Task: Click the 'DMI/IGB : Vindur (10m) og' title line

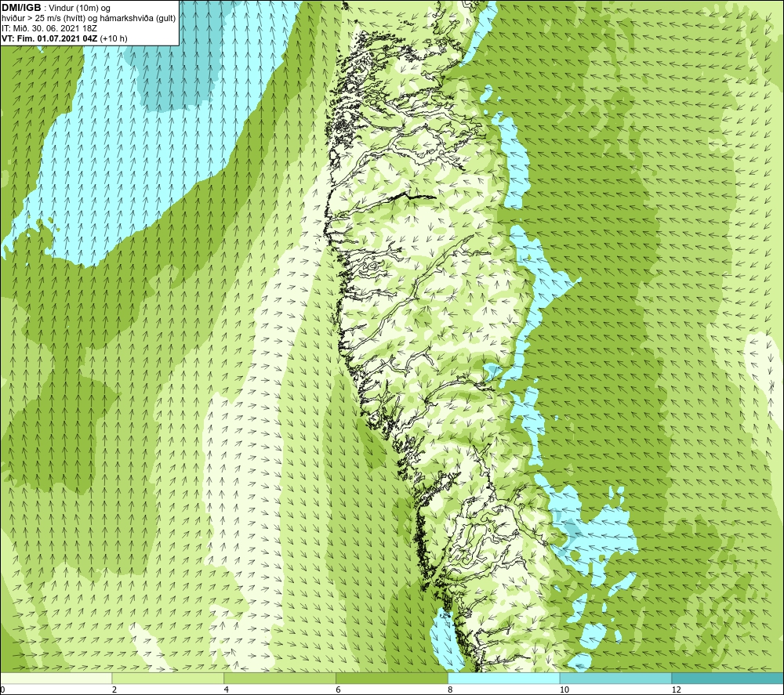Action: coord(56,8)
